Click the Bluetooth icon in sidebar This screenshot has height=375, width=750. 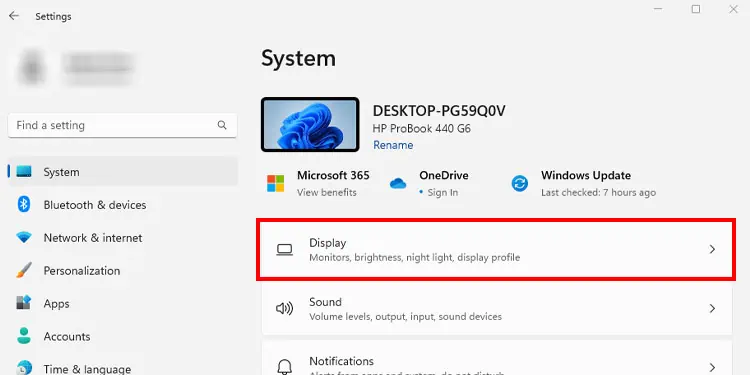[23, 205]
